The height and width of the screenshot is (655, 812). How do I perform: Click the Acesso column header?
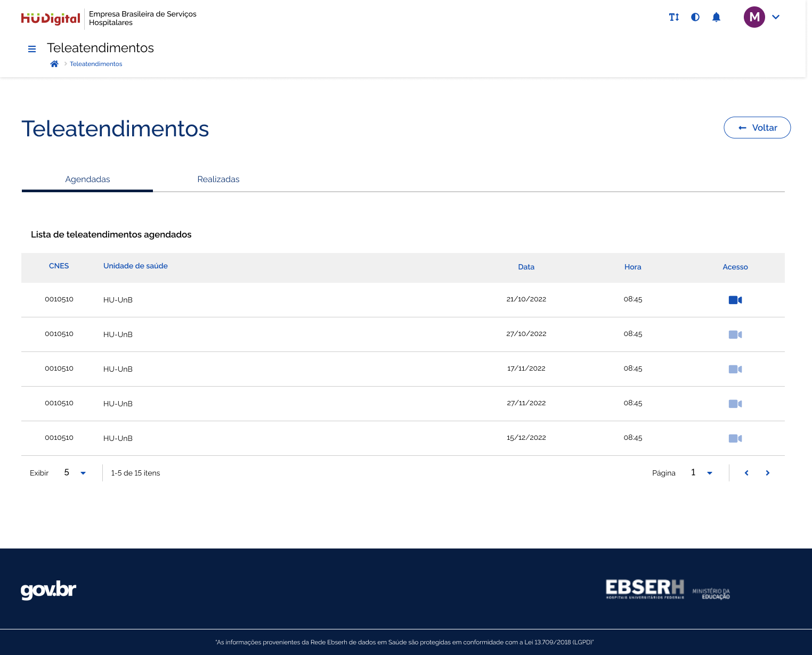pyautogui.click(x=735, y=267)
